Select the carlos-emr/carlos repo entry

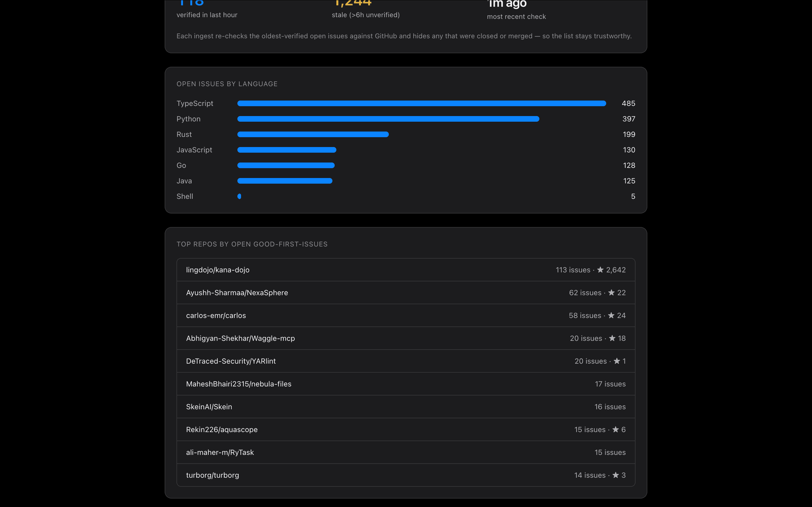coord(406,315)
